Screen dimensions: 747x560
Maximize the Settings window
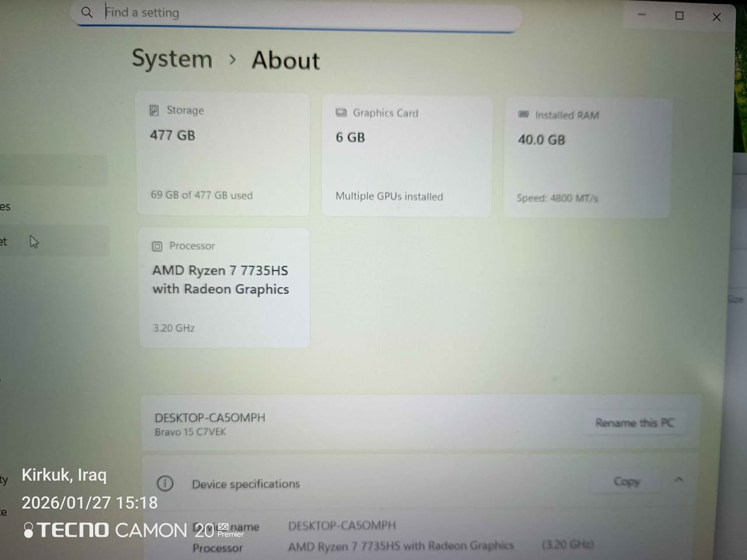(x=679, y=16)
